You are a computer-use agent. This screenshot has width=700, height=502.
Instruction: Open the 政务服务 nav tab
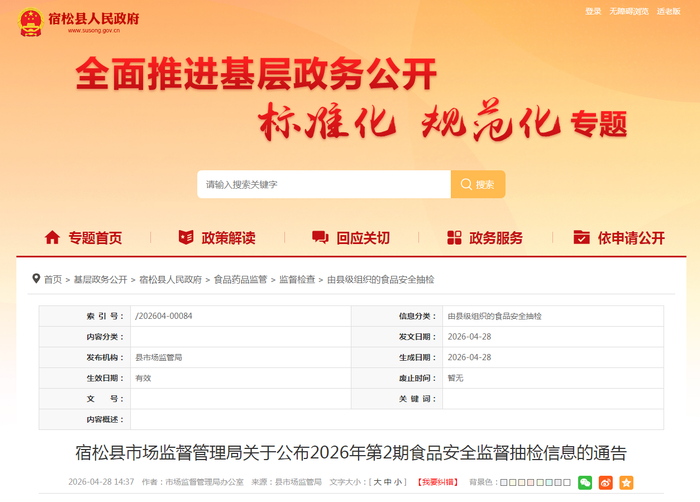tap(496, 238)
